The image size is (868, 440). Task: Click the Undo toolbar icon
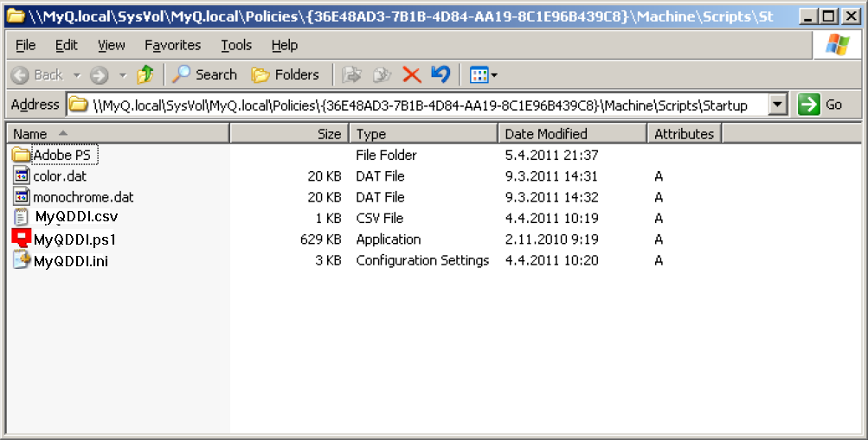pyautogui.click(x=440, y=75)
